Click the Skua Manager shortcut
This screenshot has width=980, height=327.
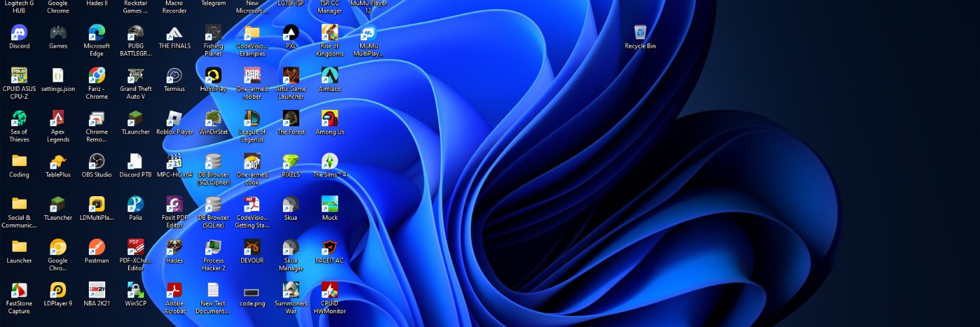coord(291,247)
